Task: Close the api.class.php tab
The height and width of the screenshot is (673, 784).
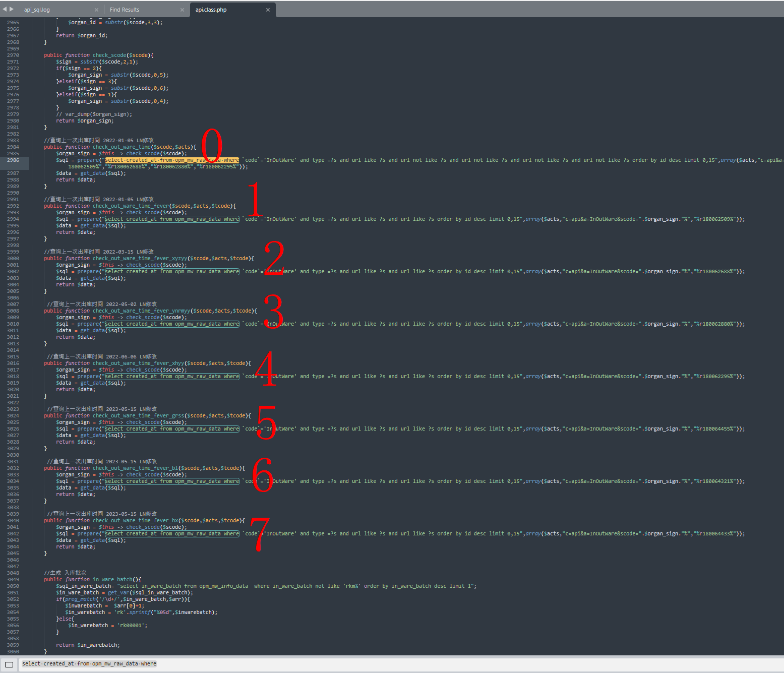Action: pyautogui.click(x=268, y=10)
